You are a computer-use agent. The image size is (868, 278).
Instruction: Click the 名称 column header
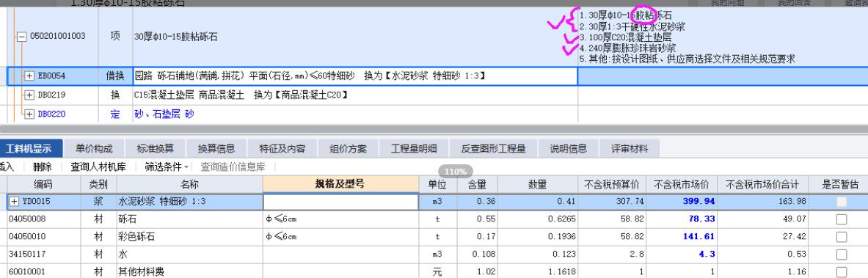(189, 184)
